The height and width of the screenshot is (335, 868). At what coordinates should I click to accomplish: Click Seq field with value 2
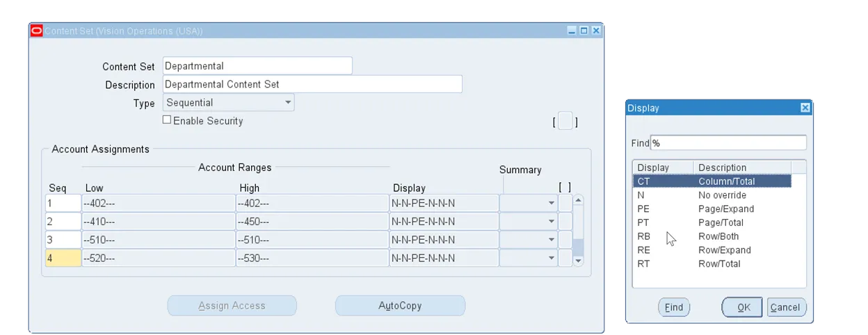coord(63,221)
